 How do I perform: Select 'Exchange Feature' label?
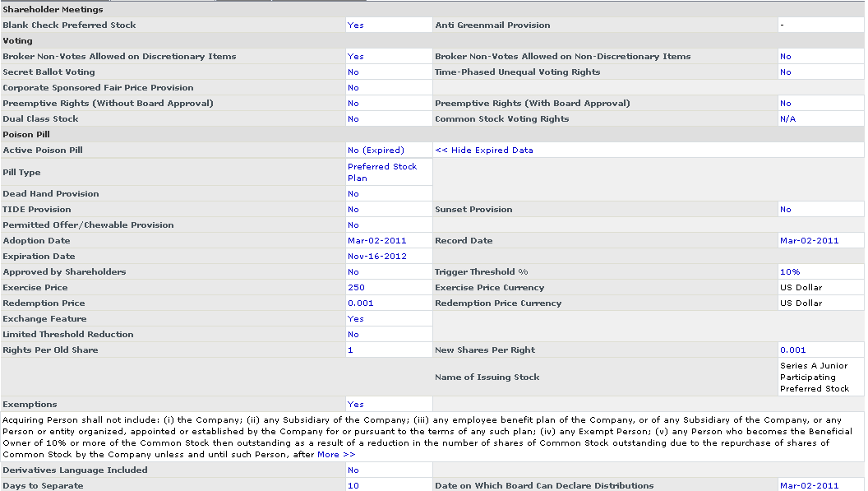pyautogui.click(x=45, y=318)
